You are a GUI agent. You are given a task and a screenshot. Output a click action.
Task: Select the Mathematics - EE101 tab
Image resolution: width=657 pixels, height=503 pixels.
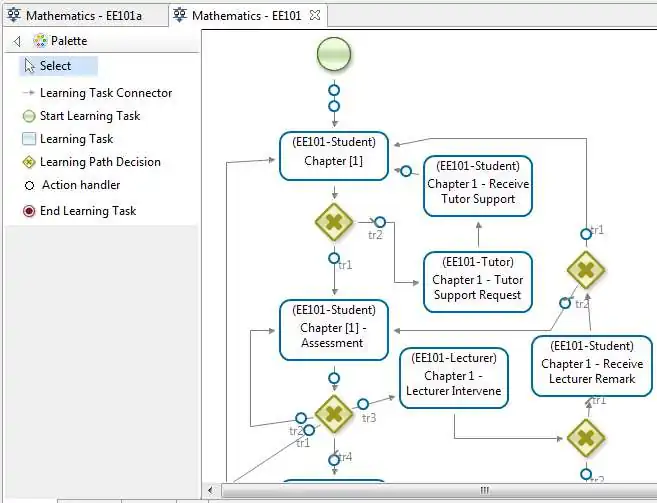pyautogui.click(x=245, y=15)
